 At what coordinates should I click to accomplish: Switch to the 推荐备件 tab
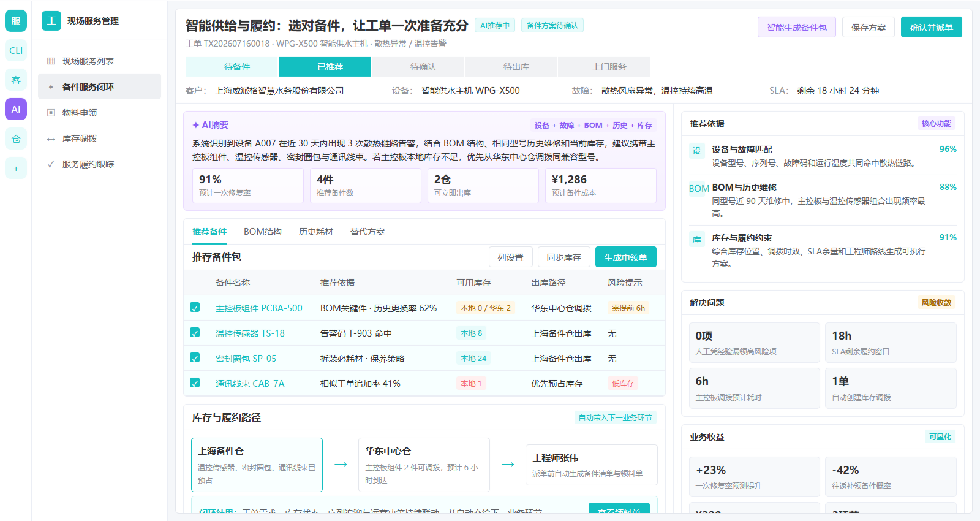coord(209,232)
